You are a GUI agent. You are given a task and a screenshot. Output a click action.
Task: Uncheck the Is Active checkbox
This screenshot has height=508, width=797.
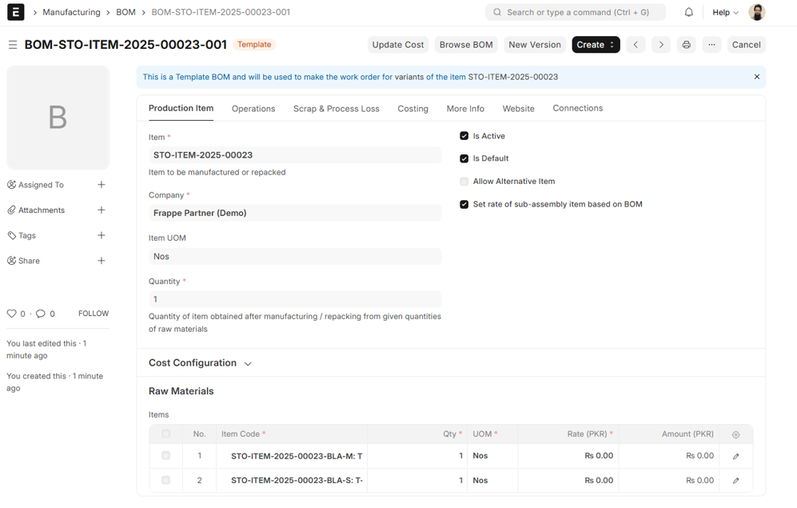tap(464, 136)
